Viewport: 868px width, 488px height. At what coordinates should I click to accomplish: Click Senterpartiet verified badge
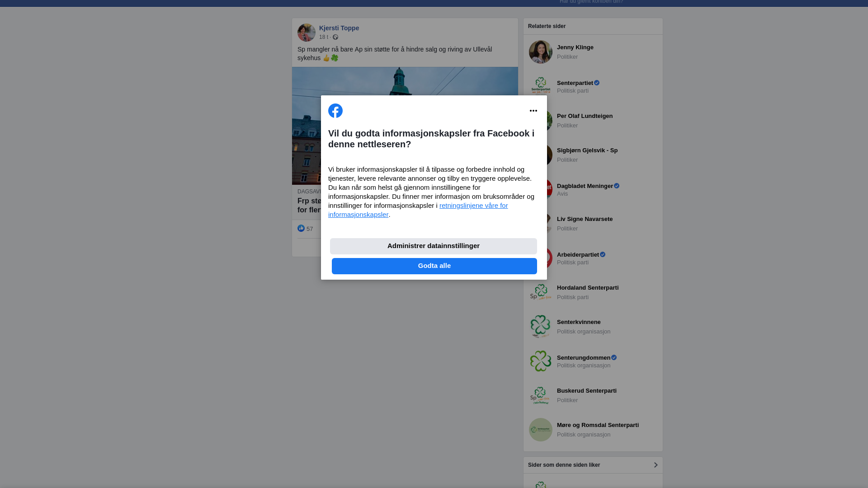click(597, 83)
